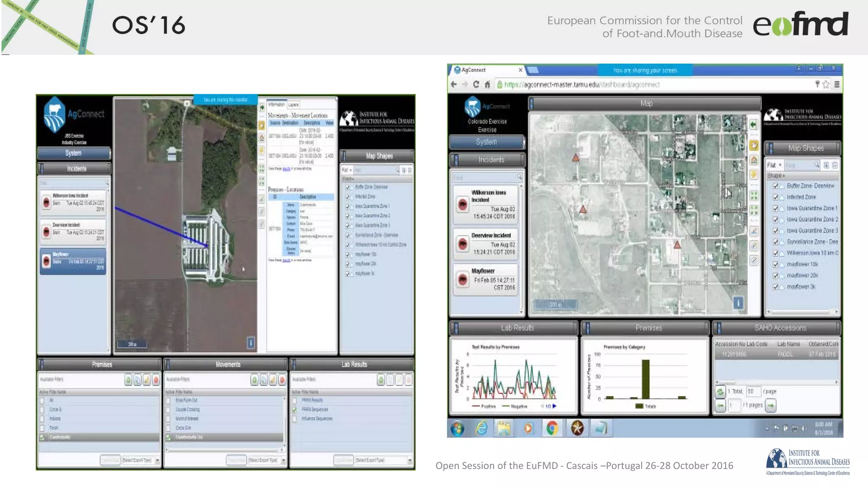Uncheck the Crawfordsville premises filter
The image size is (868, 488).
pyautogui.click(x=42, y=438)
